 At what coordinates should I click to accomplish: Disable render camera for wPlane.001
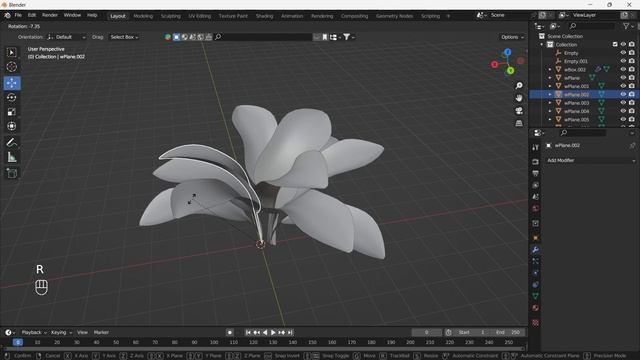pos(631,86)
